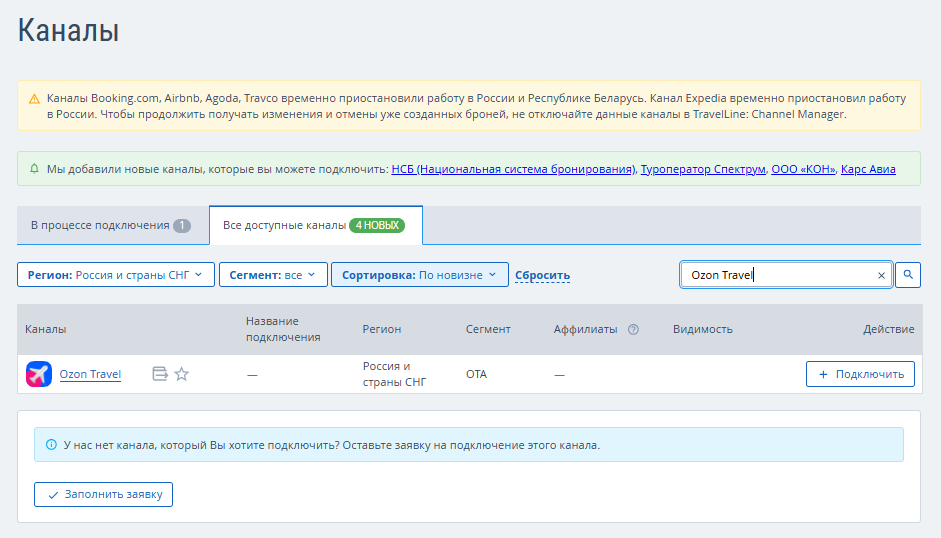Open the ООО «КОН» link
The image size is (941, 538).
click(x=803, y=169)
